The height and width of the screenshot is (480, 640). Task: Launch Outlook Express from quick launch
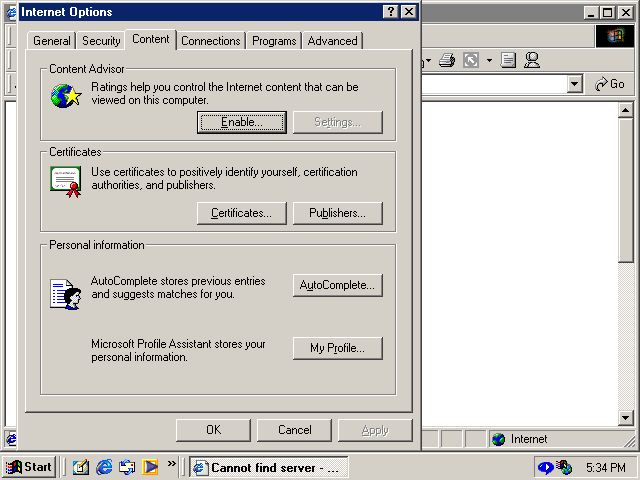click(127, 467)
